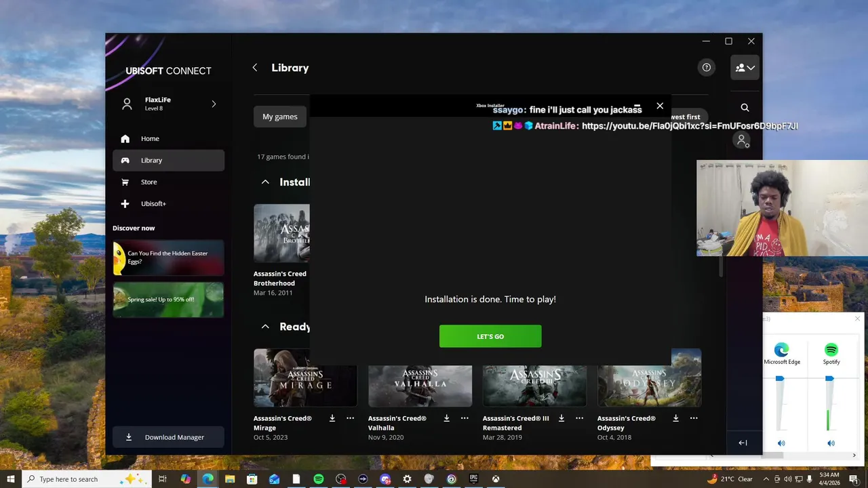The width and height of the screenshot is (868, 488).
Task: Open more options for Assassin's Creed Mirage
Action: [351, 418]
